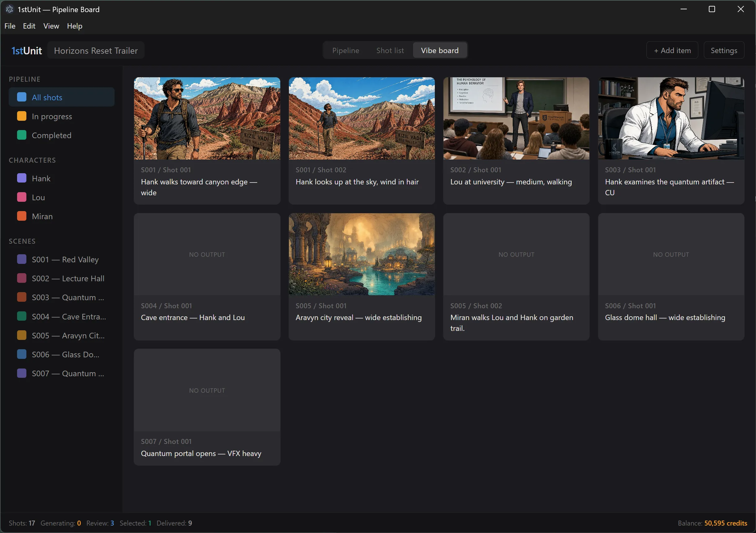Image resolution: width=756 pixels, height=533 pixels.
Task: Click the 1stUnit logo
Action: (26, 50)
